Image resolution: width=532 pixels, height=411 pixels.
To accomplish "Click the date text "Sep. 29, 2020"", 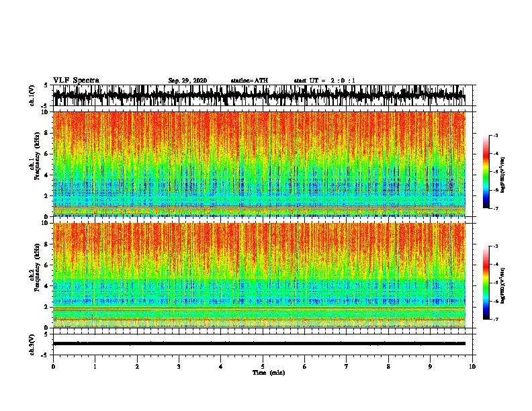I will point(187,81).
